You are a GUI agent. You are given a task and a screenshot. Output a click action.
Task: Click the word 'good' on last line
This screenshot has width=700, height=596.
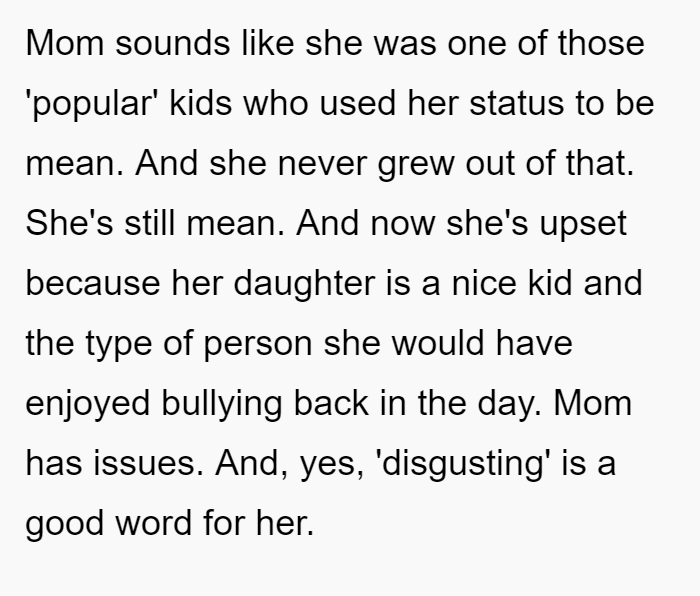coord(65,525)
